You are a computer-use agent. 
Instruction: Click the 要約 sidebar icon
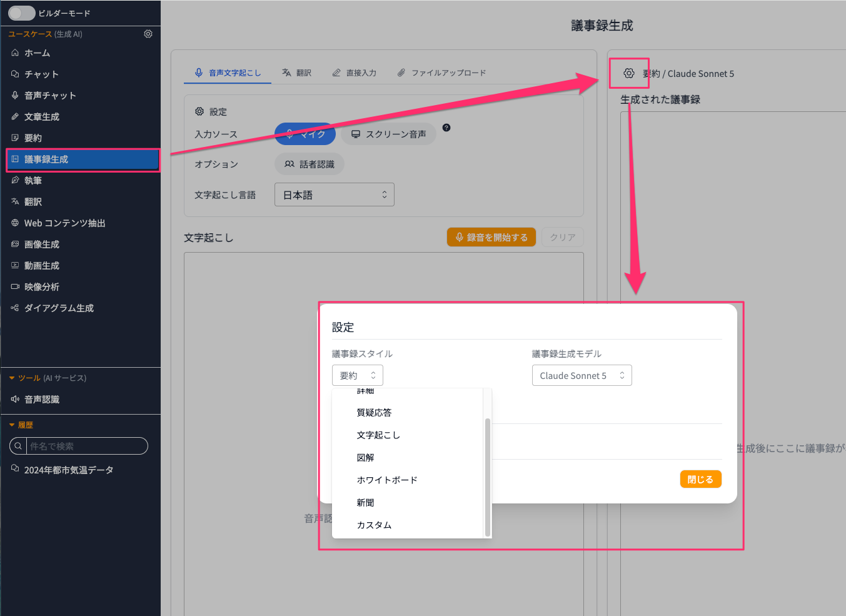[15, 138]
